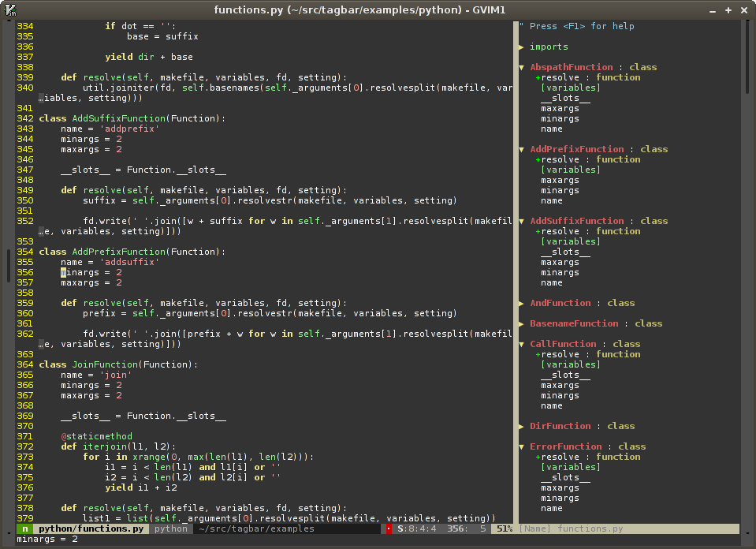Maximize the GVIM window
The image size is (756, 549).
pos(730,9)
